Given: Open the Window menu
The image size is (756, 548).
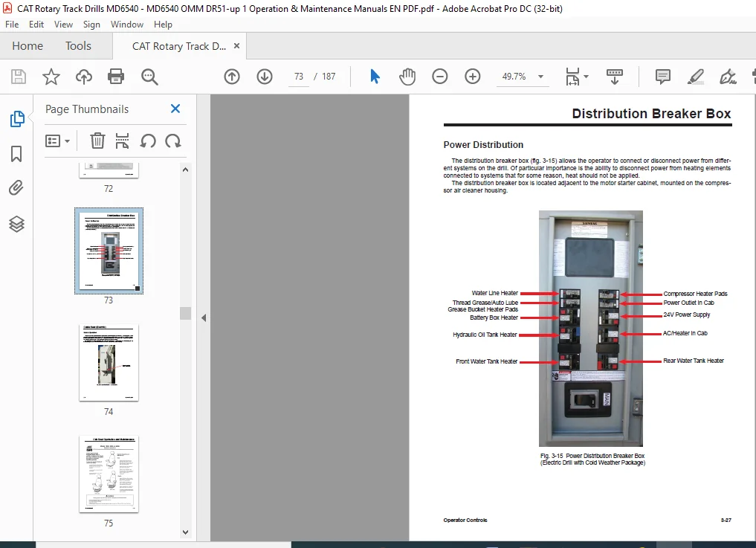Looking at the screenshot, I should (127, 24).
